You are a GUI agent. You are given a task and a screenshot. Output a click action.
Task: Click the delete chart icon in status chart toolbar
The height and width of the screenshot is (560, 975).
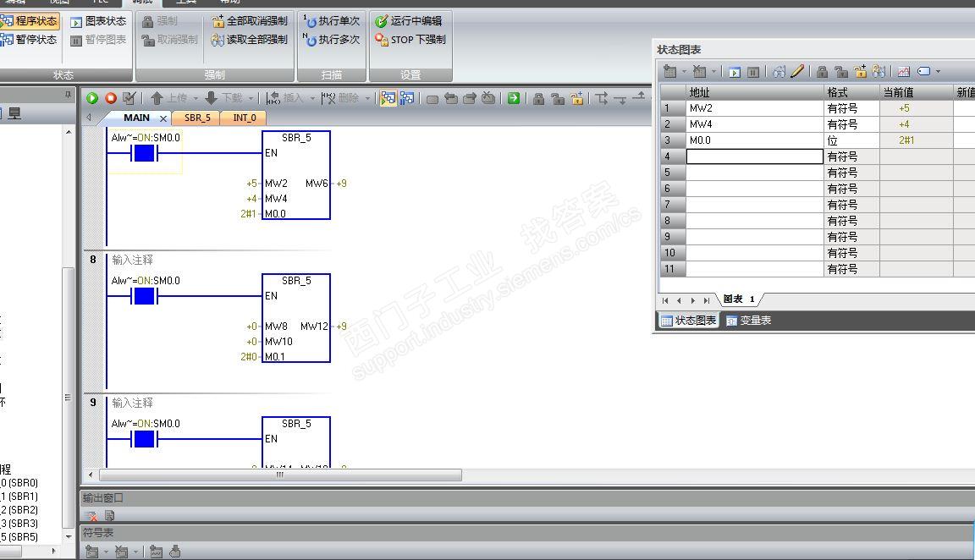pyautogui.click(x=700, y=71)
